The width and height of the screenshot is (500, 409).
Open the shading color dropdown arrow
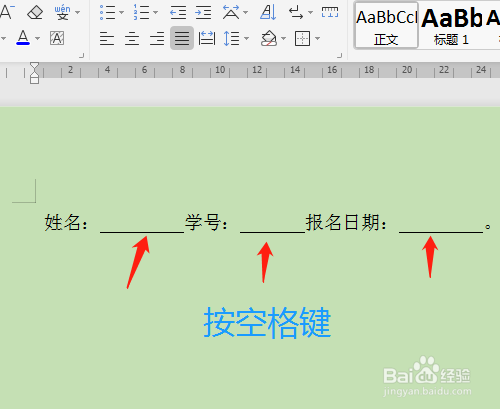[x=284, y=39]
